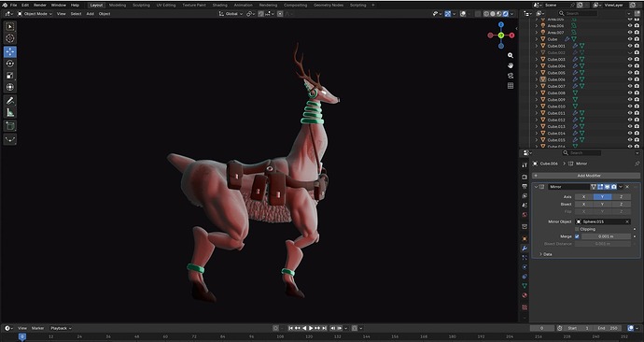
Task: Open the Render menu
Action: (40, 5)
